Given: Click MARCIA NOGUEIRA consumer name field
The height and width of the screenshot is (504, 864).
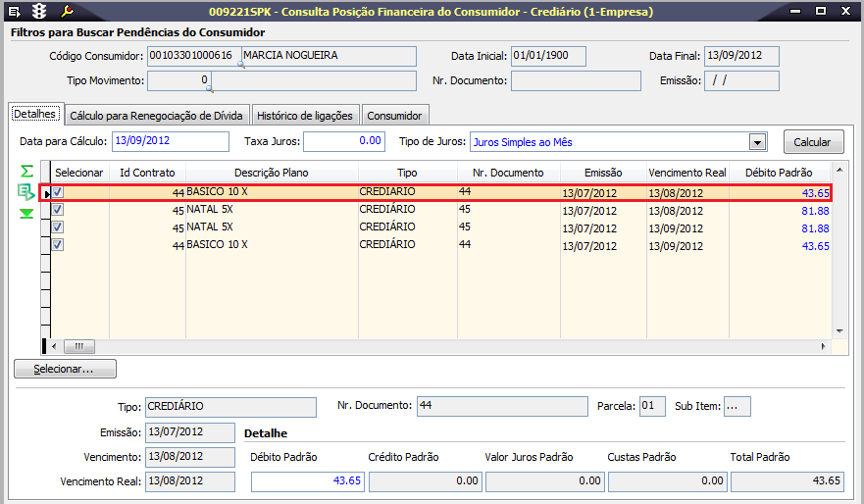Looking at the screenshot, I should (329, 56).
